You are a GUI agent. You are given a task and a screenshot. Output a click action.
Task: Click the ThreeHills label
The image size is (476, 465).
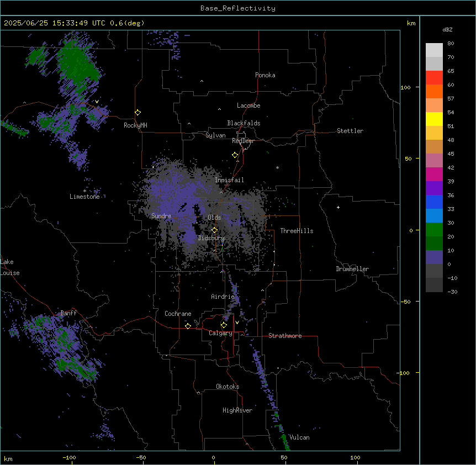pos(297,231)
